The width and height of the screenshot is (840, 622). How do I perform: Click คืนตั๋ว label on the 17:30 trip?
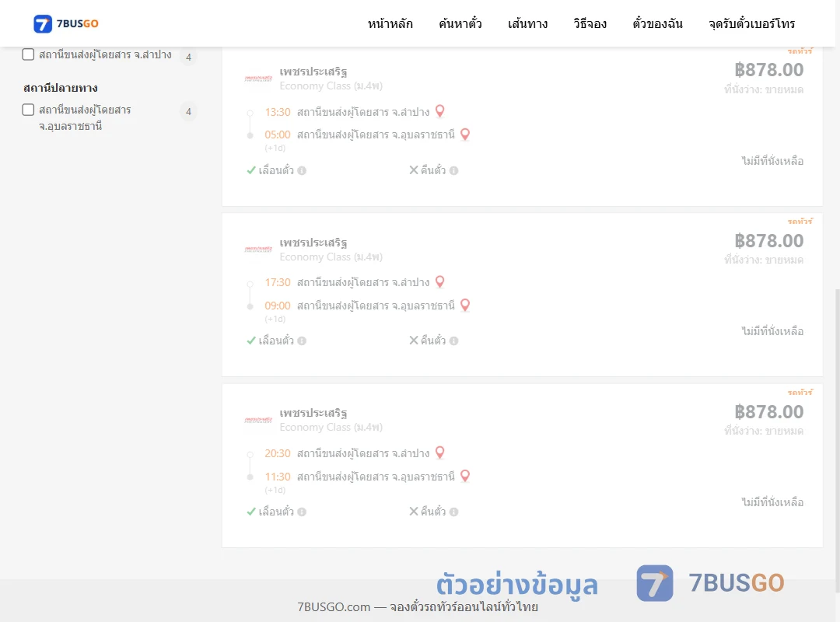(433, 341)
